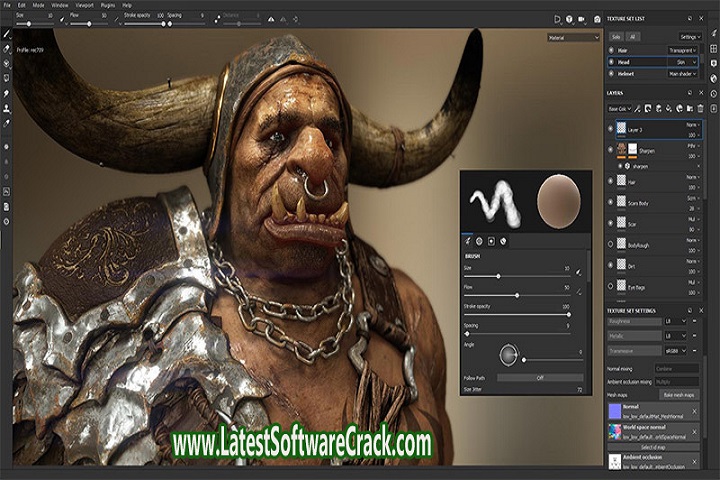720x480 pixels.
Task: Select the Eraser tool
Action: (x=6, y=49)
